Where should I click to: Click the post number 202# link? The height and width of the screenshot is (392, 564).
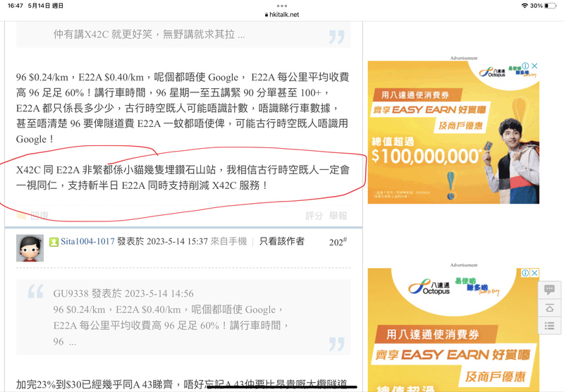coord(338,242)
